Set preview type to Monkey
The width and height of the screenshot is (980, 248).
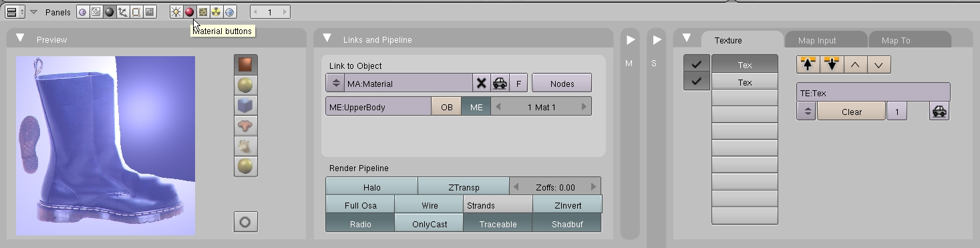coord(244,126)
